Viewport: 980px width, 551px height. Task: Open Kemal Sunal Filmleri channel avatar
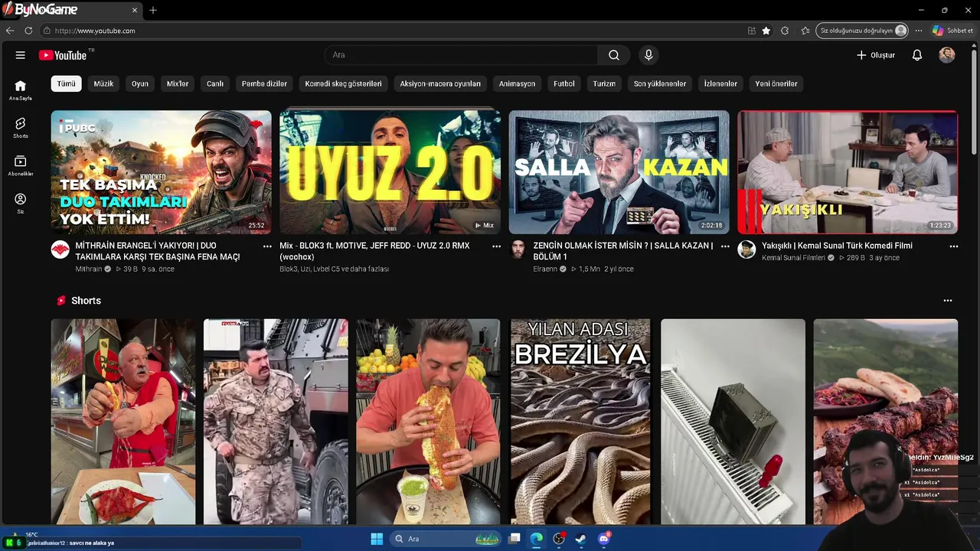pos(746,249)
